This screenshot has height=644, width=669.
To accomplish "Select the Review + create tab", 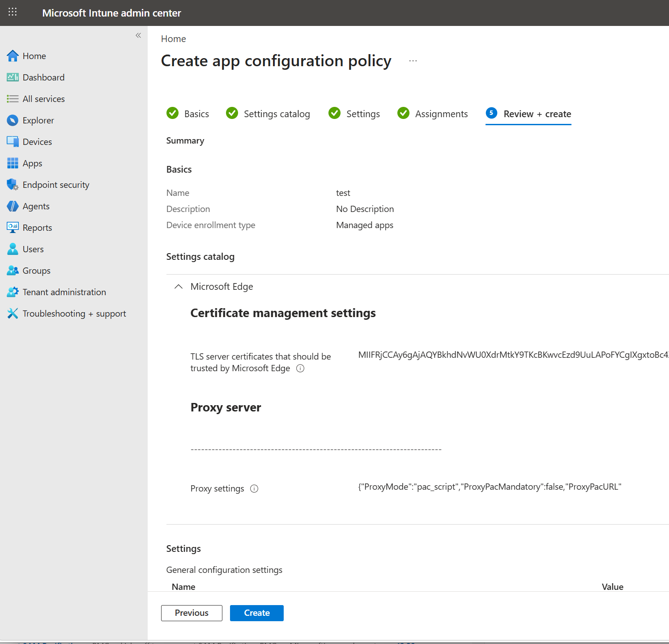I will pos(528,114).
